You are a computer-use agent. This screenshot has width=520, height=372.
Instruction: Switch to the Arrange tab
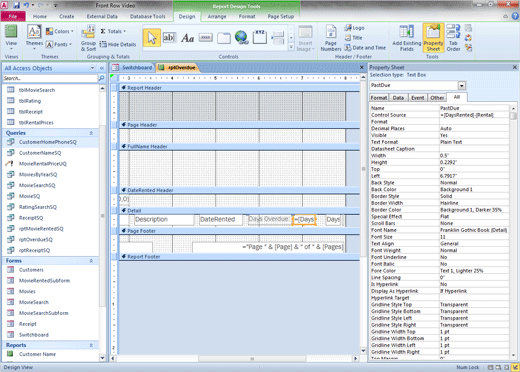pos(217,16)
